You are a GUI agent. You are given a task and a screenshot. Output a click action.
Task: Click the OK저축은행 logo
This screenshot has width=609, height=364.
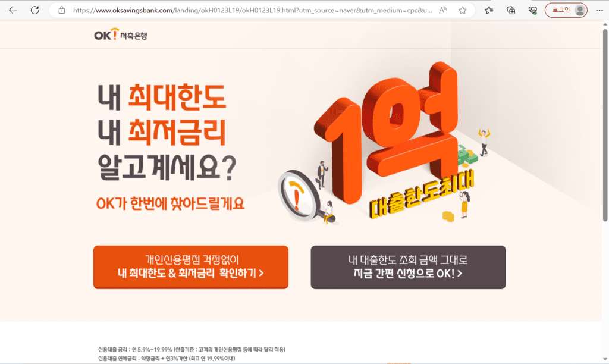(120, 34)
